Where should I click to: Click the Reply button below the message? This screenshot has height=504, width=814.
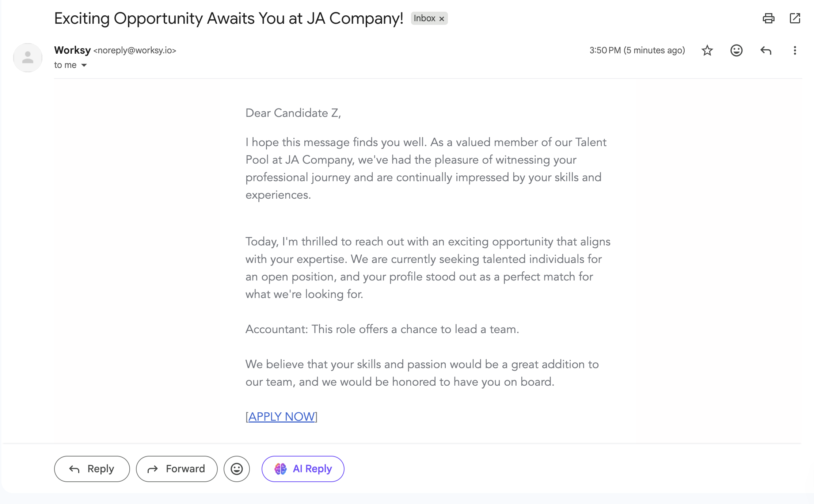pos(92,469)
